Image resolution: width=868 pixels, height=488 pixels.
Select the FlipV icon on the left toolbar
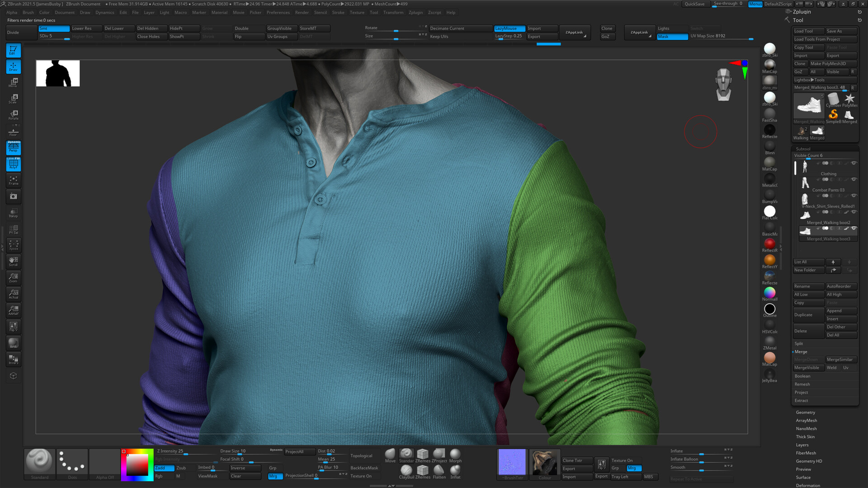click(13, 326)
